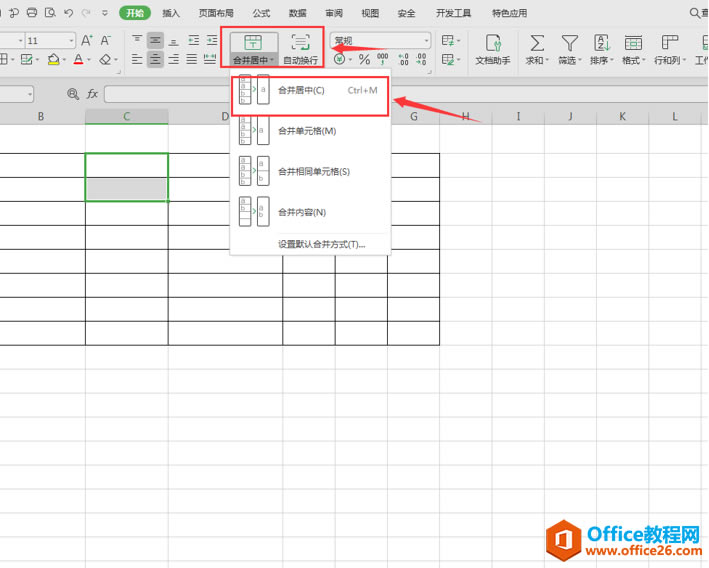Expand the 合并居中 dropdown arrow
Image resolution: width=709 pixels, height=568 pixels.
(x=272, y=60)
